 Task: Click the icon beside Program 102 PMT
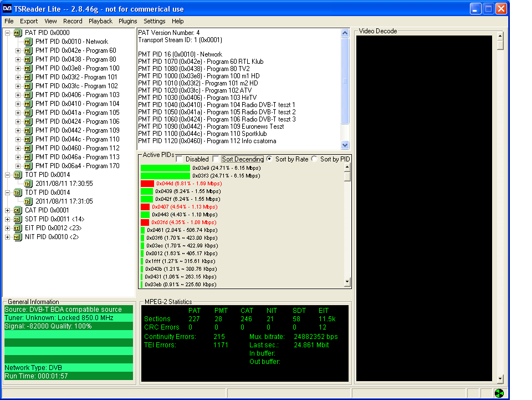(28, 86)
